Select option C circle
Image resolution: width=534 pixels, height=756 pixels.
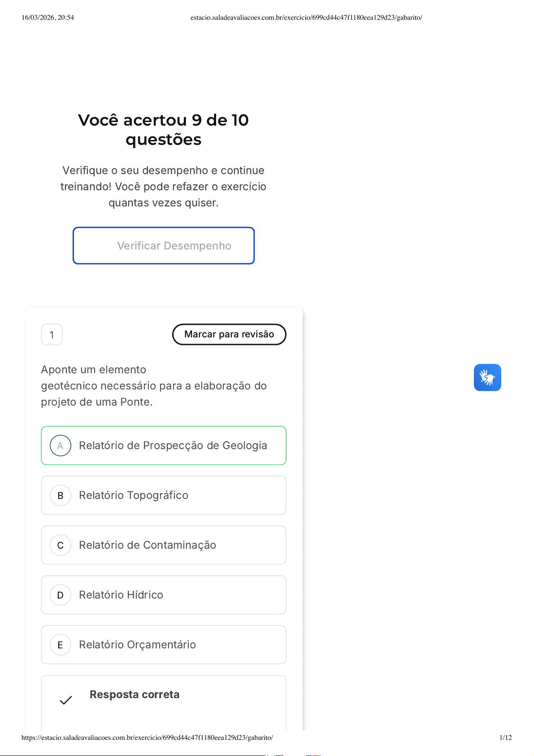pos(61,545)
